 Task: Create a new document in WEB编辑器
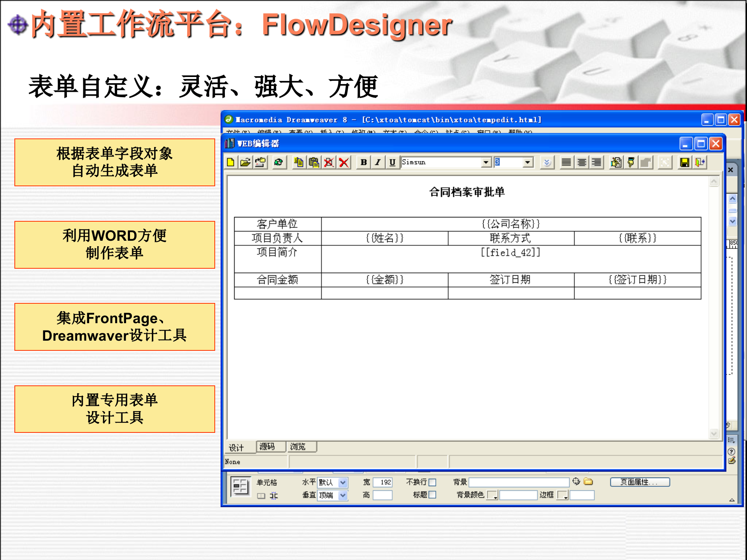point(230,163)
